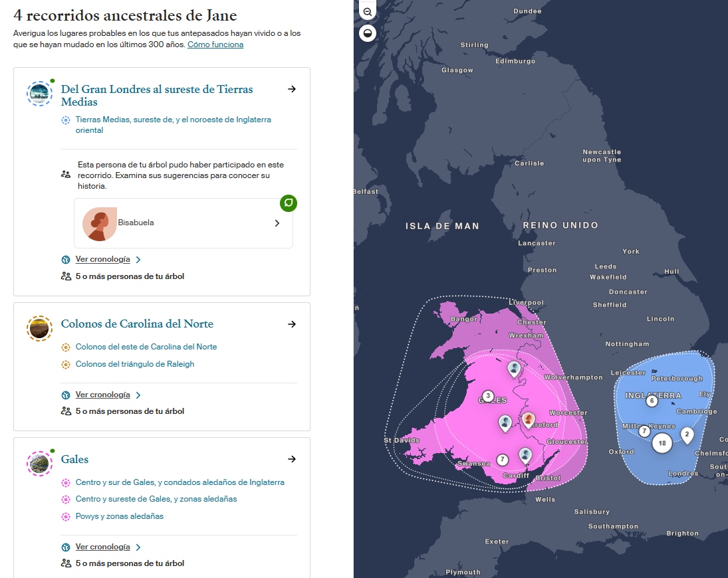Screen dimensions: 728x578
Task: Select Centro y sureste de Gales subregion
Action: point(156,499)
